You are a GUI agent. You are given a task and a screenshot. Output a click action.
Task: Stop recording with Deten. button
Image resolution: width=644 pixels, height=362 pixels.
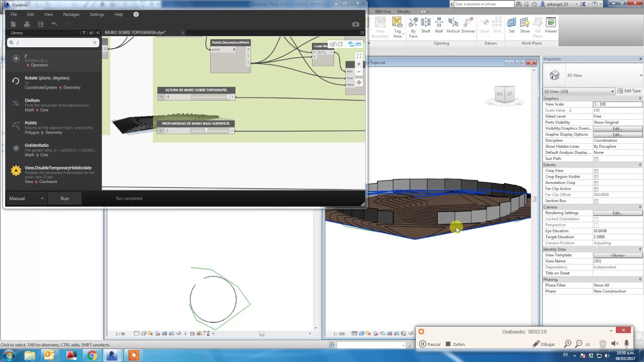click(x=456, y=344)
